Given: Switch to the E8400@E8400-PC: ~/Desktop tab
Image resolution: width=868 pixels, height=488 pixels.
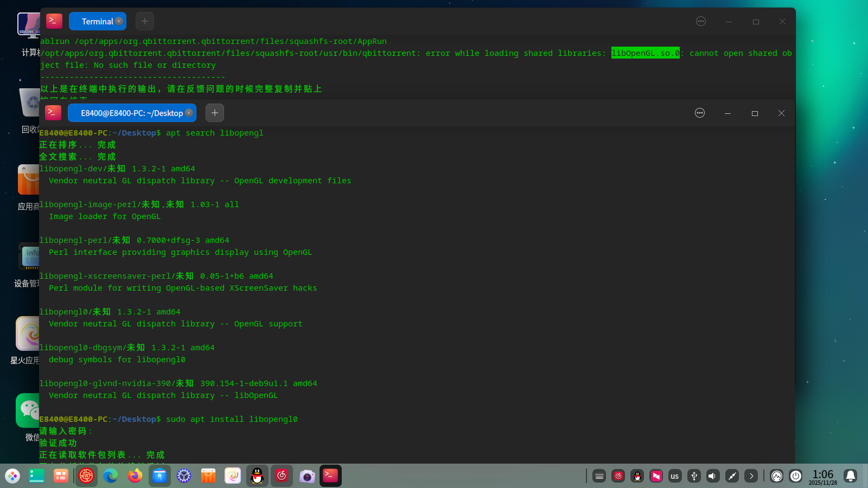Looking at the screenshot, I should 132,113.
